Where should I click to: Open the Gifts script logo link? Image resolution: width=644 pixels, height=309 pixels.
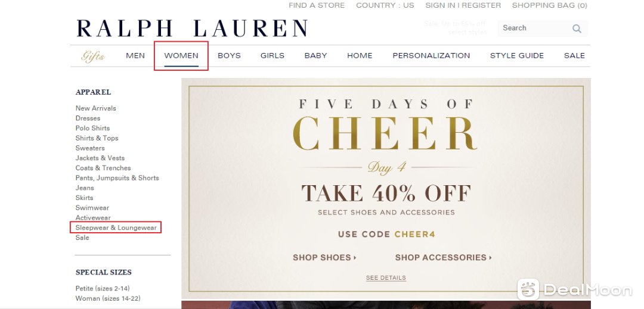tap(93, 56)
